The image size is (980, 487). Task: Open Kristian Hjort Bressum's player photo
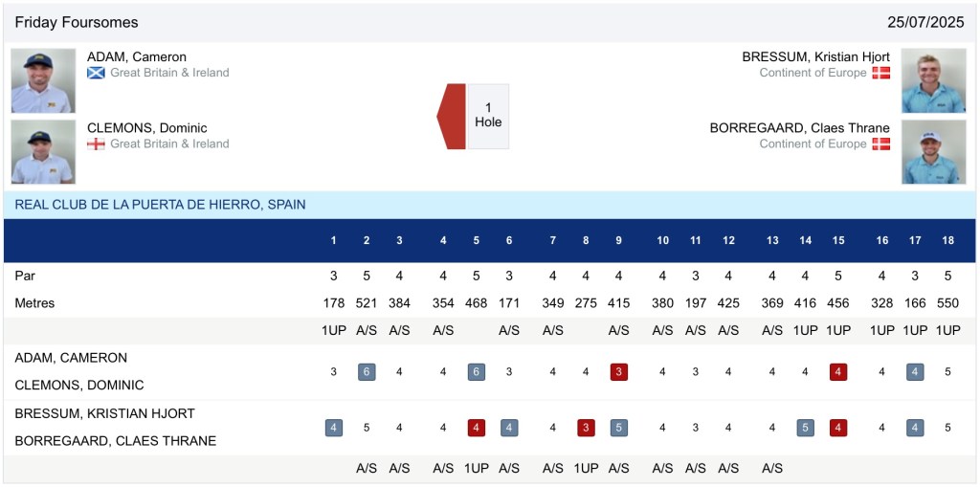coord(933,81)
